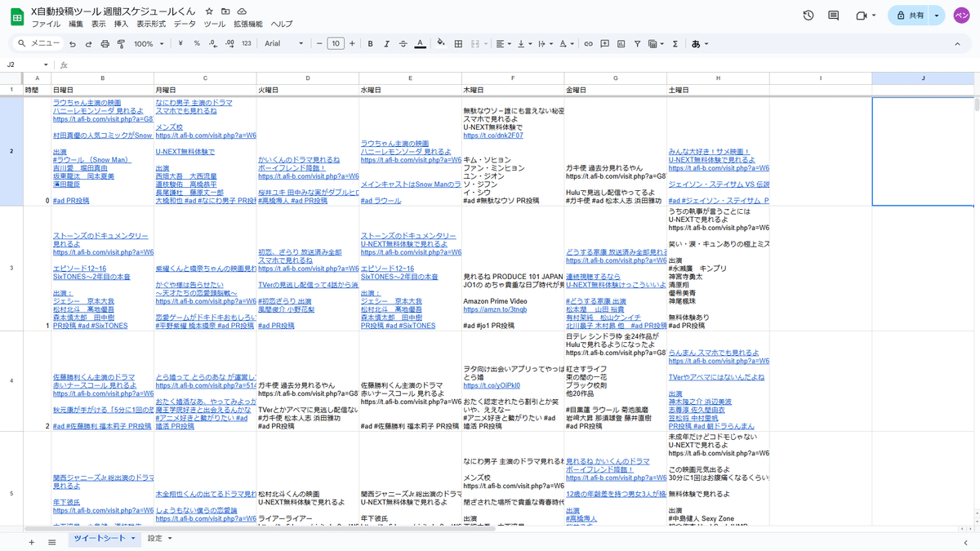This screenshot has height=551, width=980.
Task: Open the 編集 menu
Action: click(76, 24)
